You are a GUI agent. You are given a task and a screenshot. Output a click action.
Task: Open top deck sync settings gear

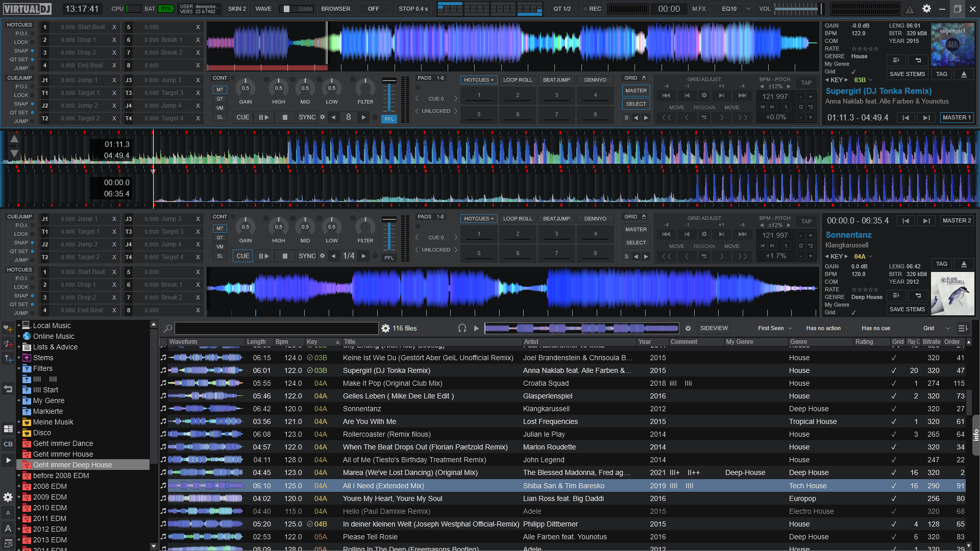coord(323,117)
